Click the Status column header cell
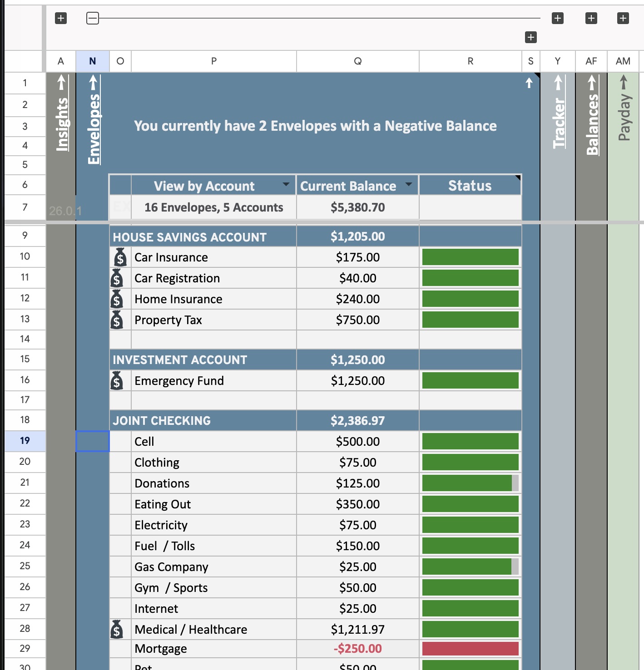Screen dimensions: 644x670 click(470, 185)
